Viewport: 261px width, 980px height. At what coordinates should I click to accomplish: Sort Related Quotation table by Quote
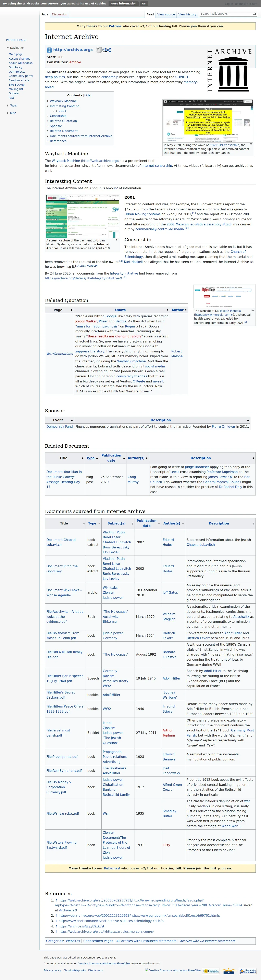122,310
